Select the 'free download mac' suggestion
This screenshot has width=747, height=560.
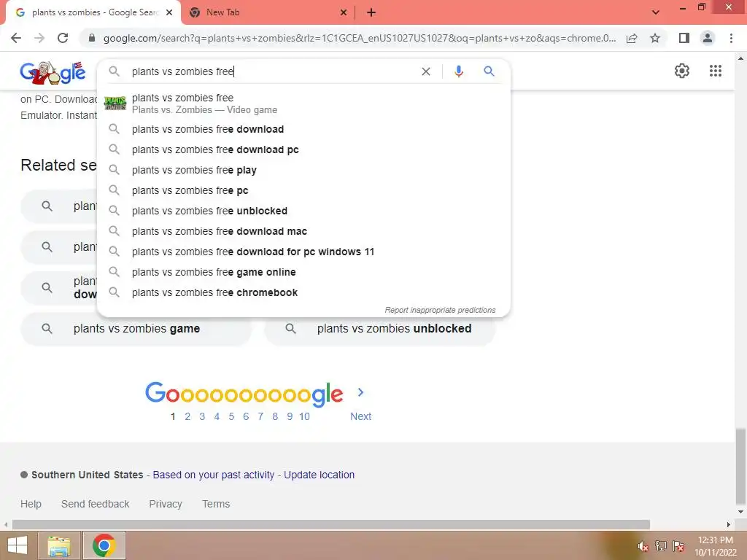point(303,231)
